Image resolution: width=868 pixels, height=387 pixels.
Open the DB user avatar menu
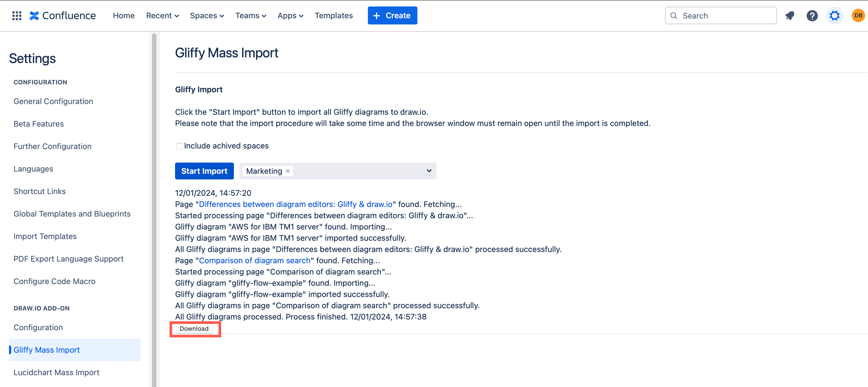(858, 15)
